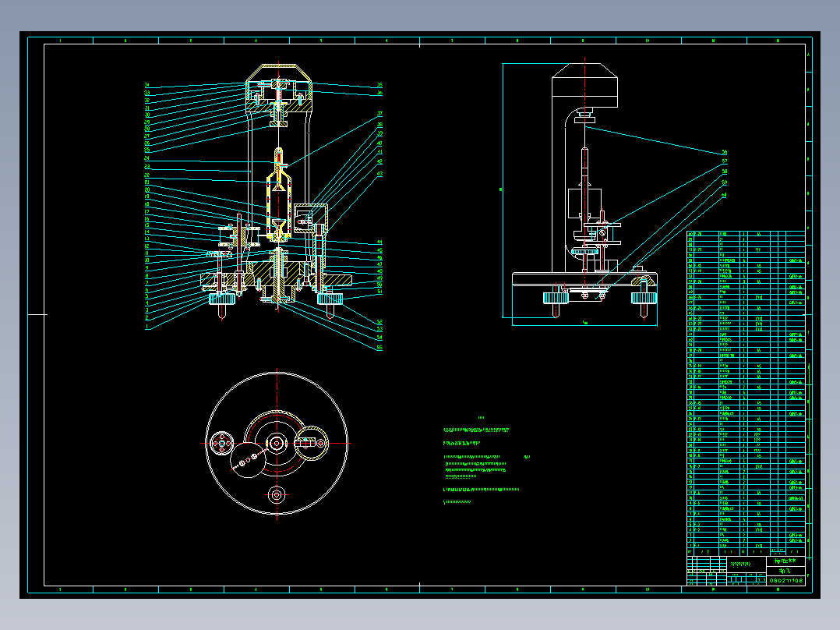The height and width of the screenshot is (630, 840).
Task: Click part balloon number 1
Action: 146,327
